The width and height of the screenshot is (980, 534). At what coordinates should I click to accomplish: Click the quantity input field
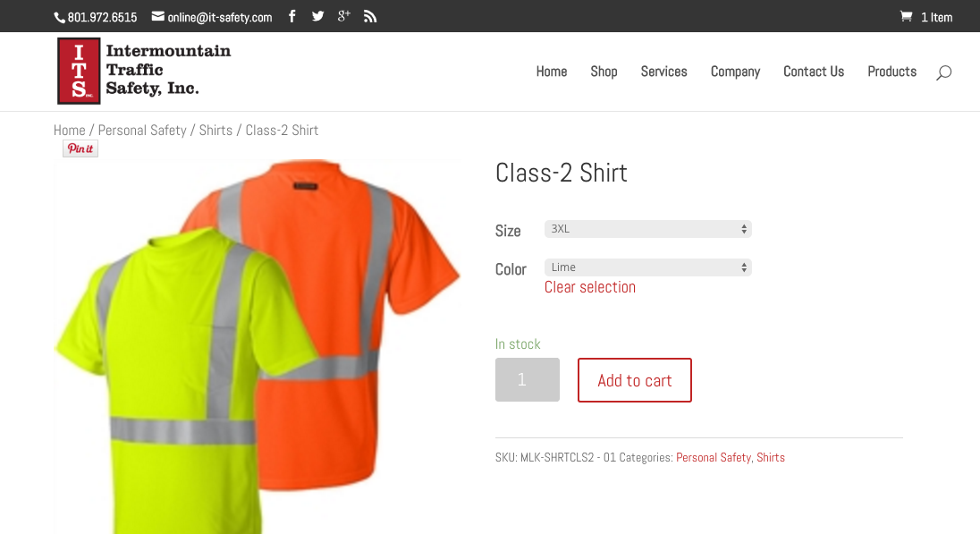[x=527, y=379]
